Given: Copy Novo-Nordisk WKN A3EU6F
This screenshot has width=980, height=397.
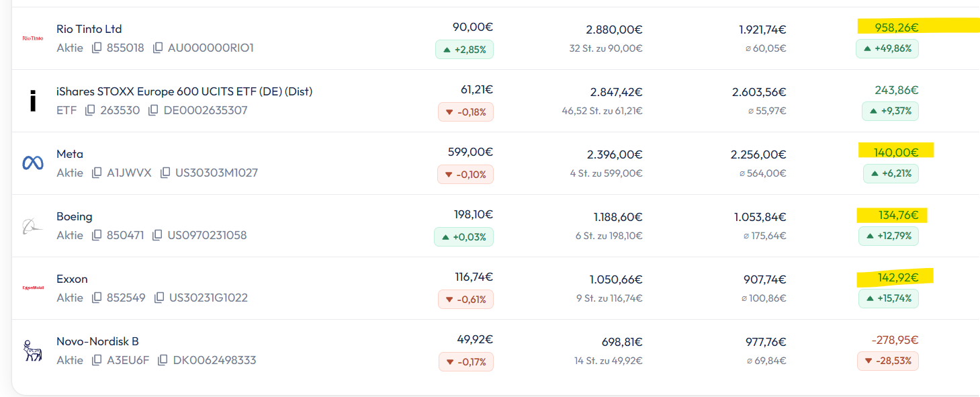Looking at the screenshot, I should click(97, 361).
